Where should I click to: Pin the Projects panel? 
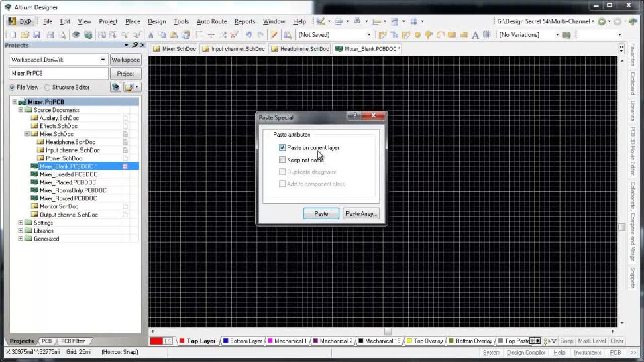[x=135, y=45]
